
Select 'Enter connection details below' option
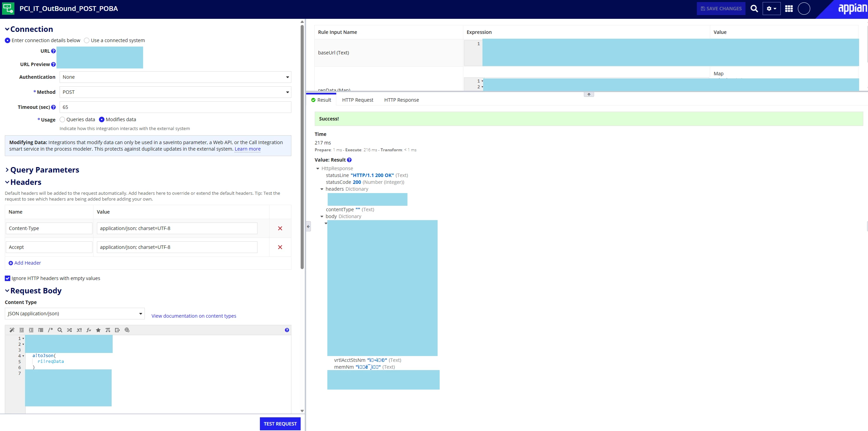(8, 40)
